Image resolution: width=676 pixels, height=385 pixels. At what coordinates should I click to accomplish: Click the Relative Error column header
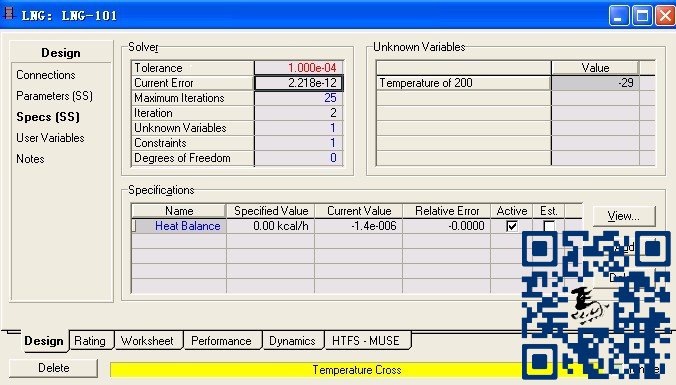point(447,211)
